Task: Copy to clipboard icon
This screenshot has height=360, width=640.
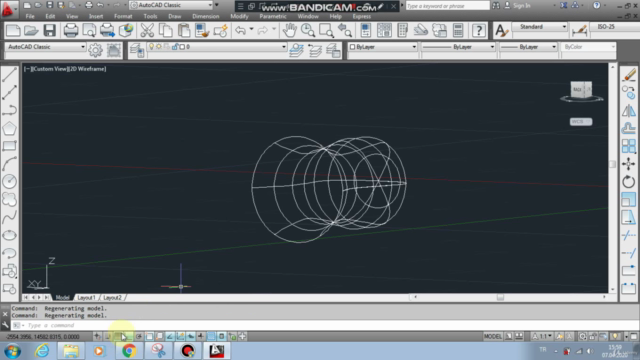Action: [165, 31]
